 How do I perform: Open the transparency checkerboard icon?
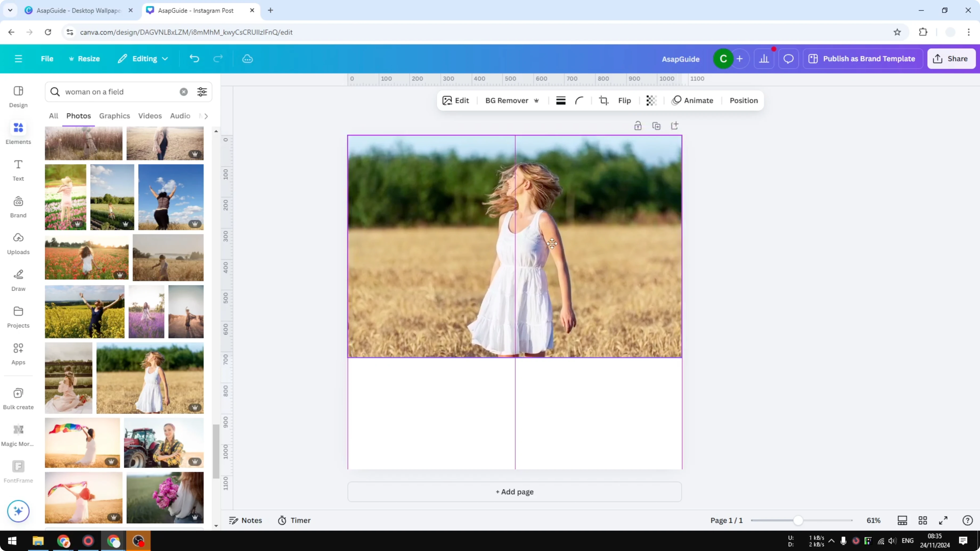(651, 100)
